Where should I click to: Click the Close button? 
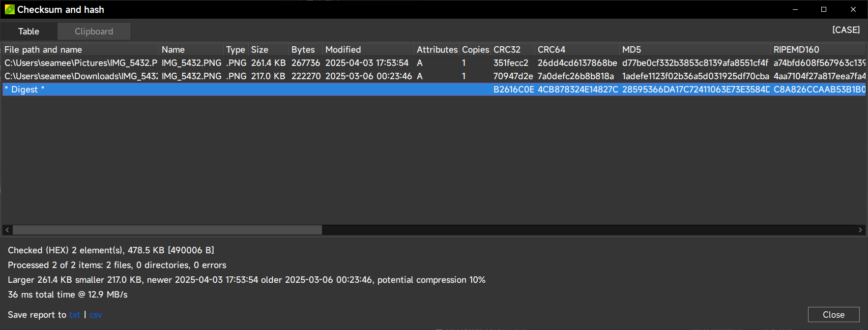834,315
